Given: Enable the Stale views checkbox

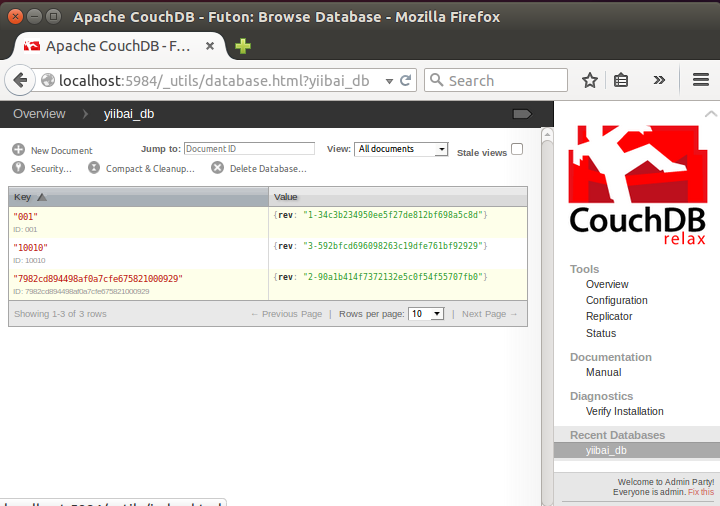Looking at the screenshot, I should (x=517, y=150).
